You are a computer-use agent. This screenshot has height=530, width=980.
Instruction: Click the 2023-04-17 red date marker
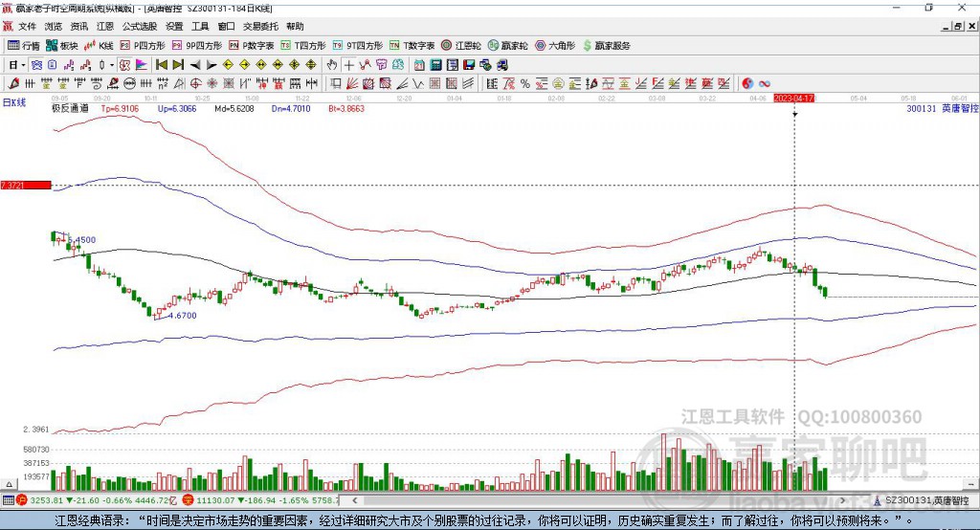point(793,99)
